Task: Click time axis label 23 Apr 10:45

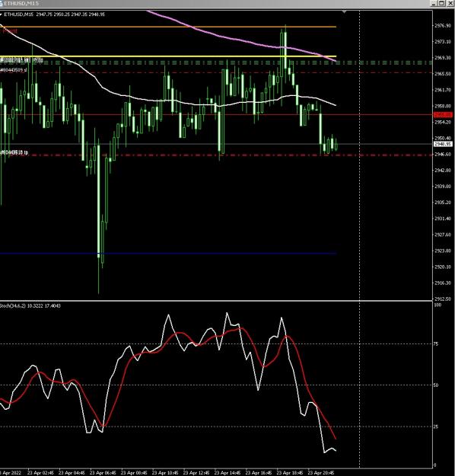Action: (165, 473)
